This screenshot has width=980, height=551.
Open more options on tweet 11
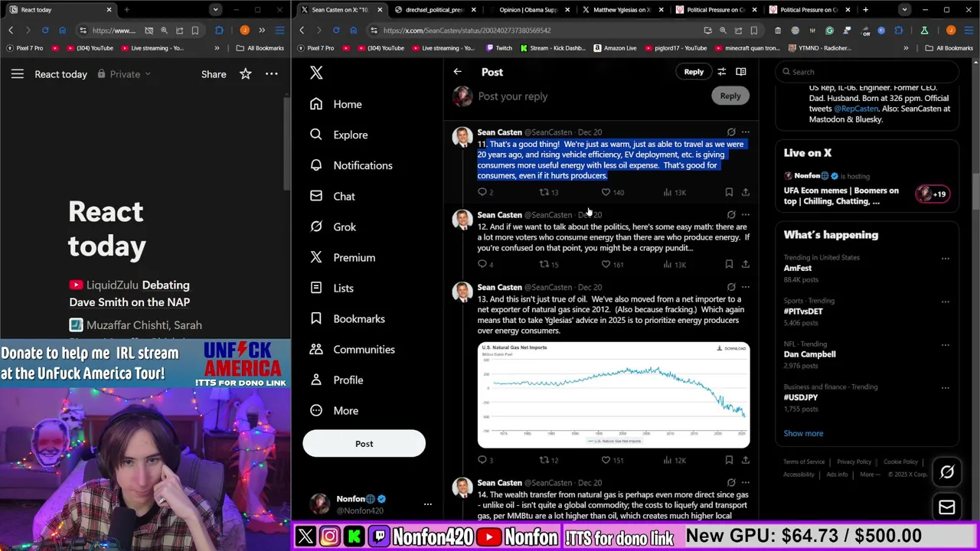(x=745, y=132)
